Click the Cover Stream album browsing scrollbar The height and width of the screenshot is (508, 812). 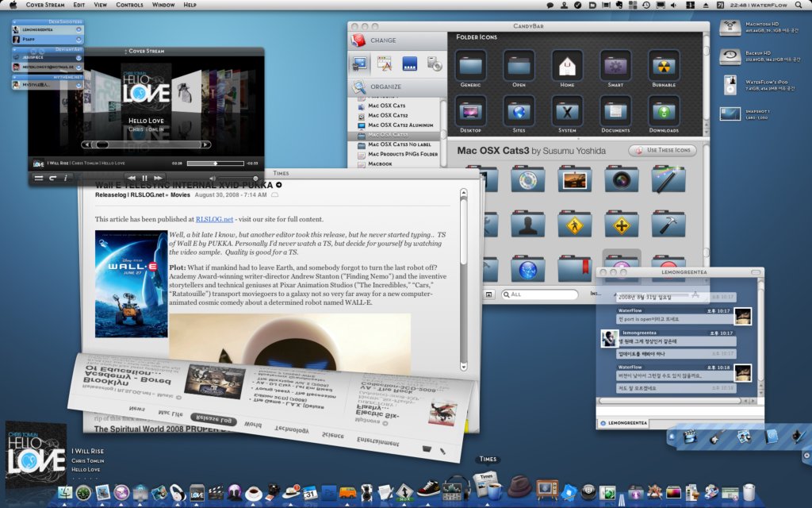click(147, 144)
